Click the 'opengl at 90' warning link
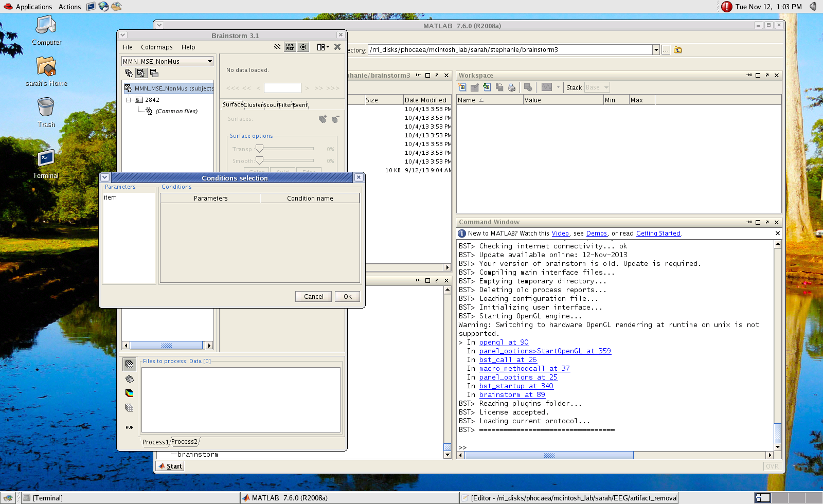This screenshot has width=823, height=504. pyautogui.click(x=504, y=343)
